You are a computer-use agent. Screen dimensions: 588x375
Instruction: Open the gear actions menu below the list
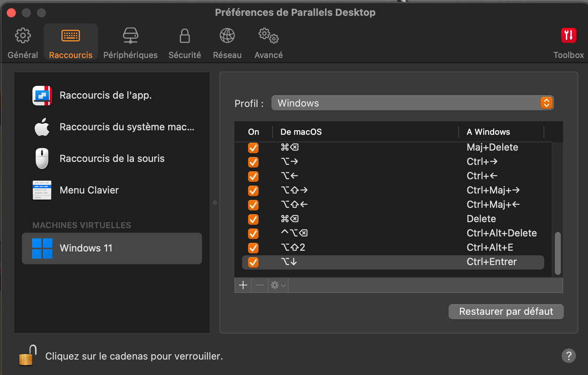278,285
